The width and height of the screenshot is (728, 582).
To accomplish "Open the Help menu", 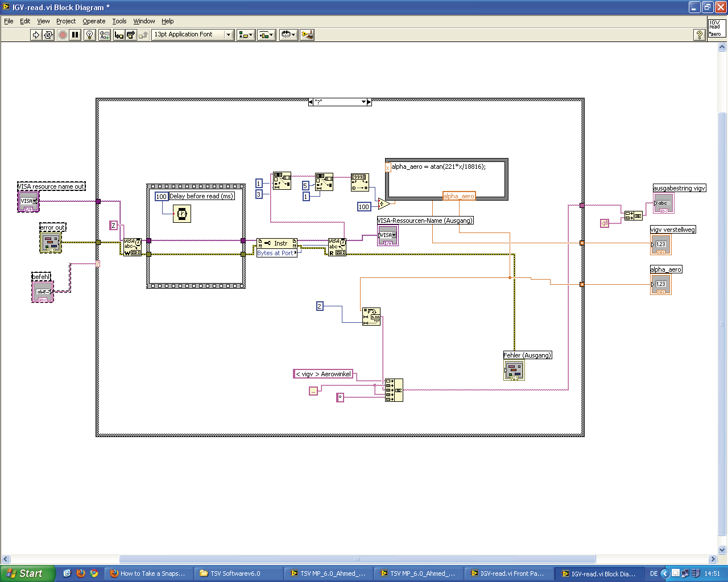I will (167, 21).
